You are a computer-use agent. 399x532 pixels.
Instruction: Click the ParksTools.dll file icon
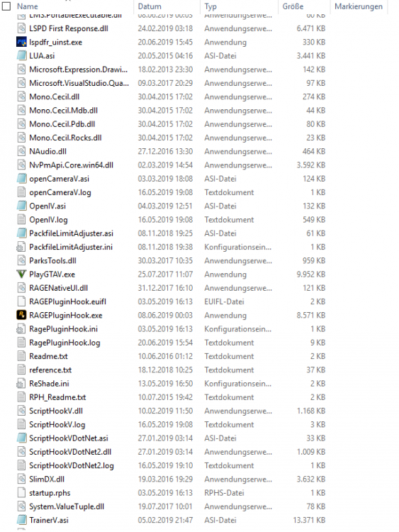coord(21,260)
